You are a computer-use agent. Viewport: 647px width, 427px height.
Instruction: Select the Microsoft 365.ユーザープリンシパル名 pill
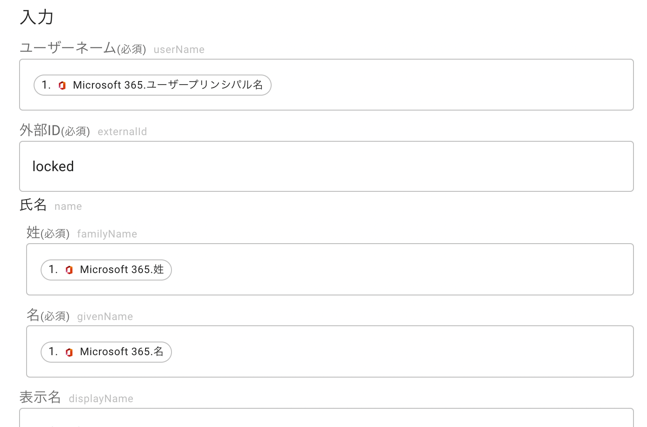point(152,85)
